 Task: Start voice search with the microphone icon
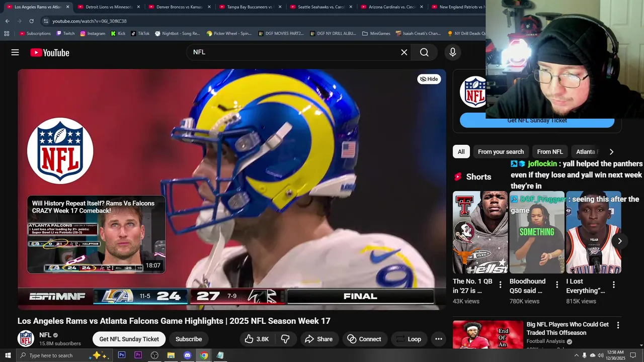pos(453,52)
